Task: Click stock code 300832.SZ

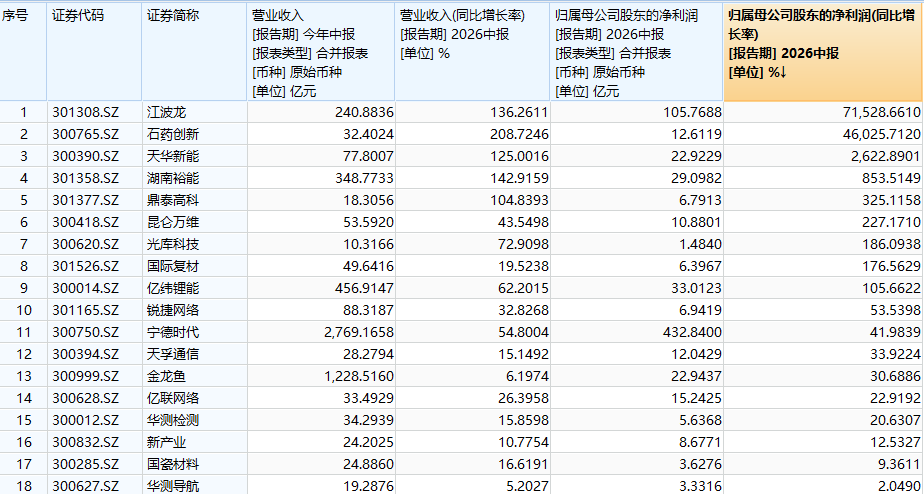Action: click(85, 442)
